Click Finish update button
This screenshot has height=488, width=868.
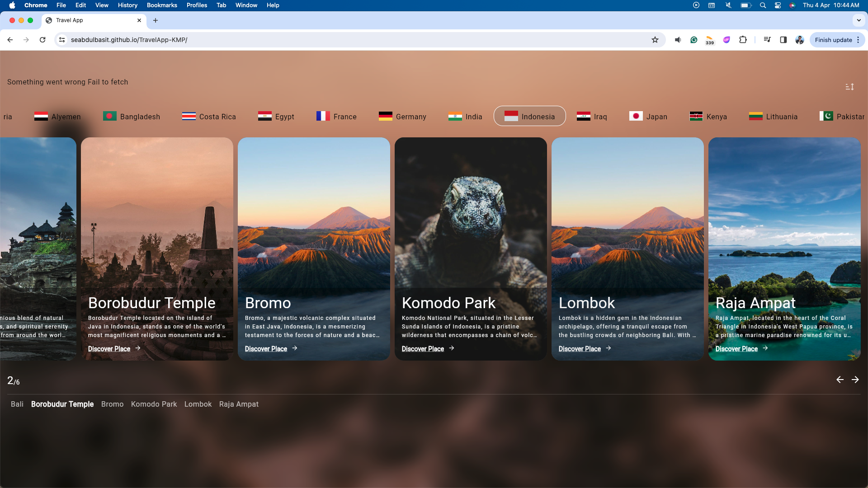pyautogui.click(x=833, y=40)
